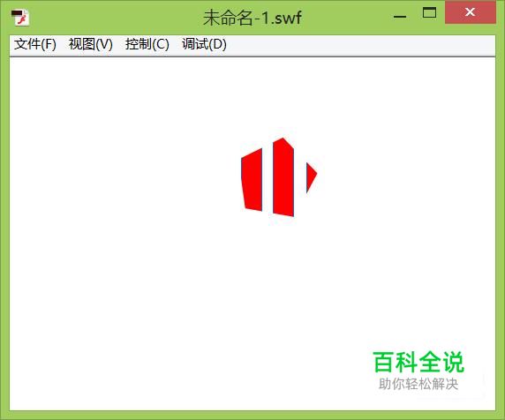Minimize the 未命名-1.swf window
Image resolution: width=505 pixels, height=420 pixels.
[400, 16]
